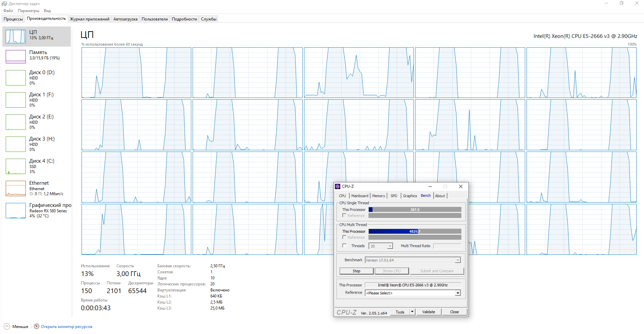Enable the Single Thread Reference checkbox

coord(344,216)
